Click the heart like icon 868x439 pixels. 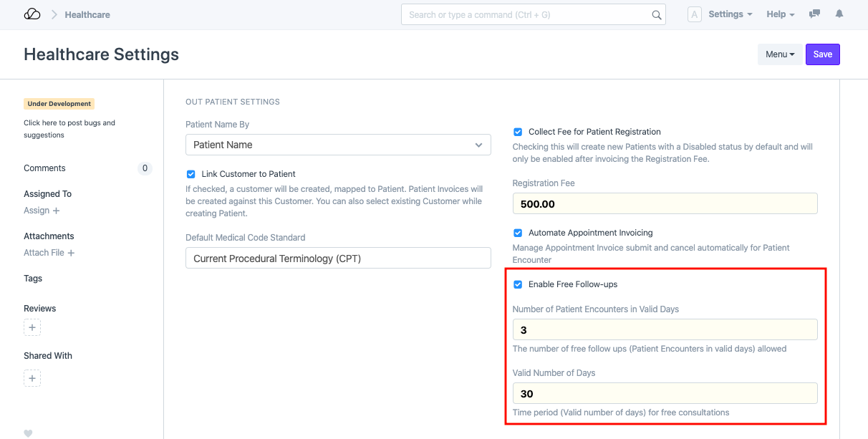pos(29,433)
